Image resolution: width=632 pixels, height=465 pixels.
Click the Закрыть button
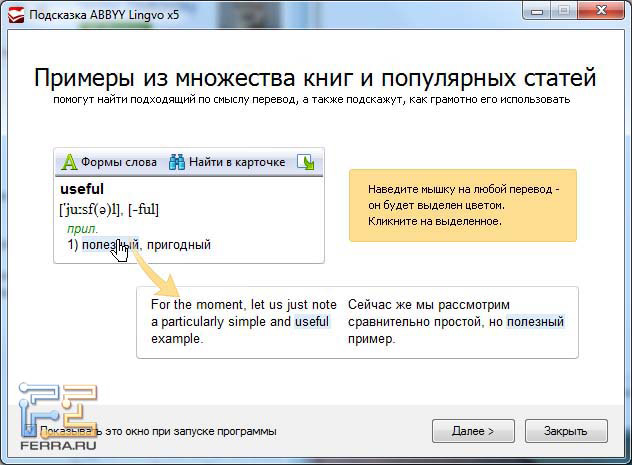566,431
